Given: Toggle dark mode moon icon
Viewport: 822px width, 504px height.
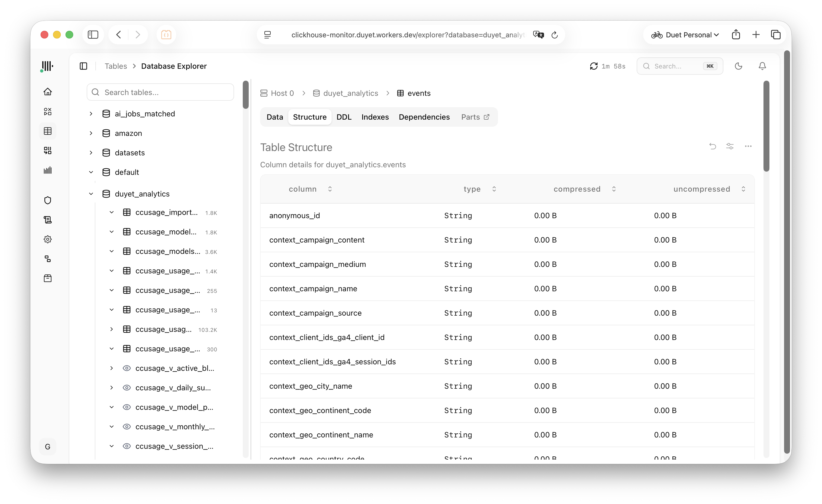Looking at the screenshot, I should click(738, 66).
